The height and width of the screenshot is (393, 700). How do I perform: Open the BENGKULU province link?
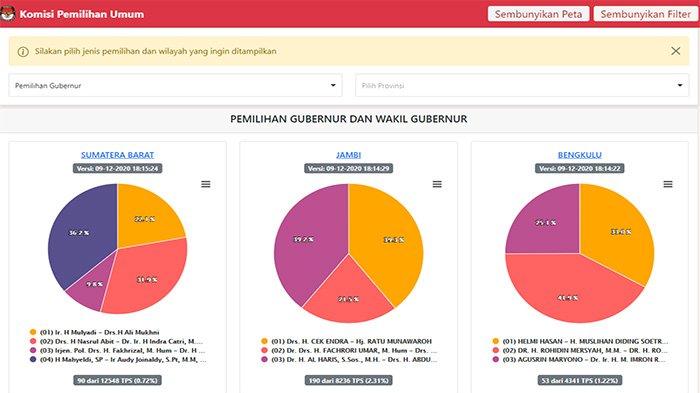pyautogui.click(x=579, y=155)
